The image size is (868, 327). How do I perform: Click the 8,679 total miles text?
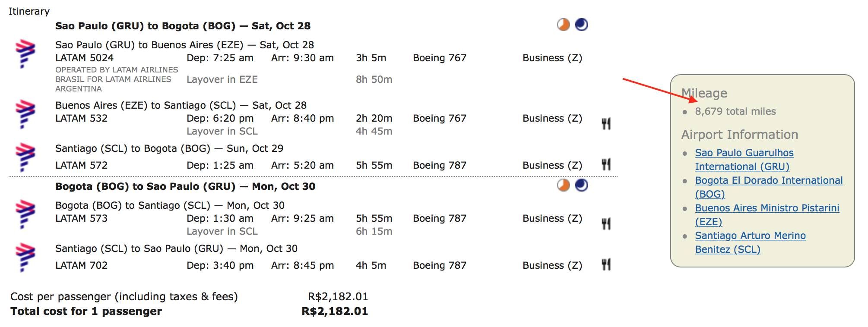tap(735, 111)
